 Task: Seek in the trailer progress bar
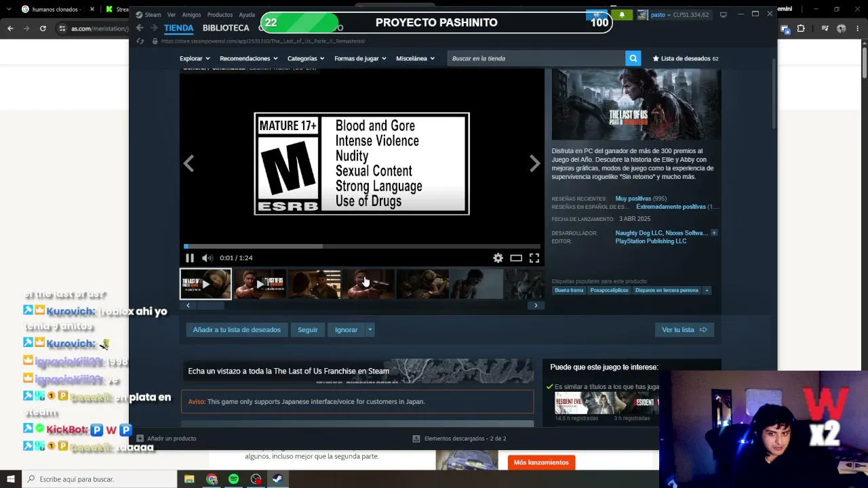(362, 246)
